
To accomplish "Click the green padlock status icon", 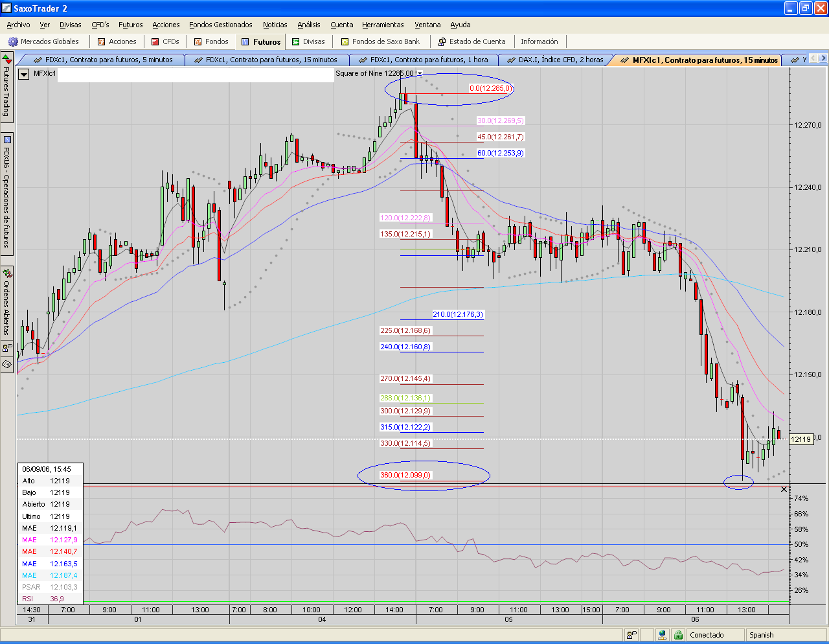I will tap(678, 635).
